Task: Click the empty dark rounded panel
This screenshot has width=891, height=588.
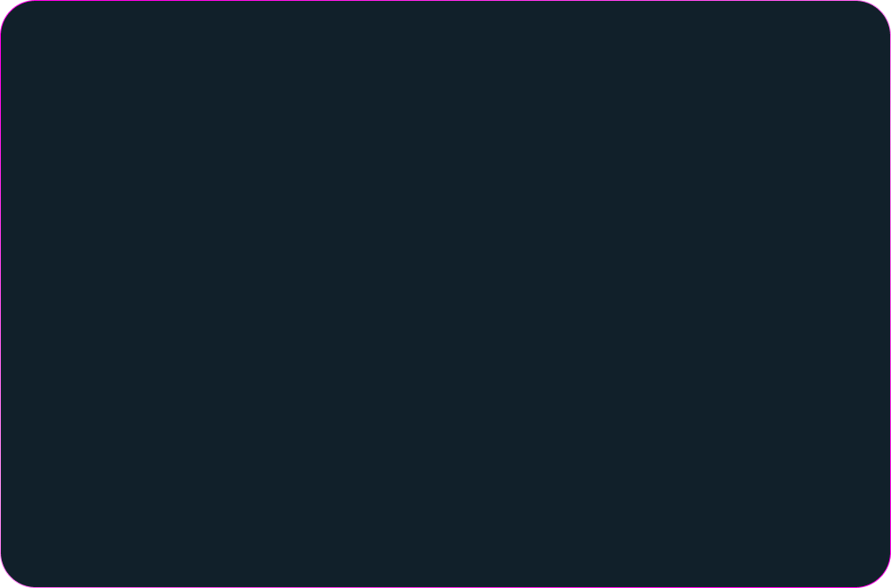Action: [445, 294]
